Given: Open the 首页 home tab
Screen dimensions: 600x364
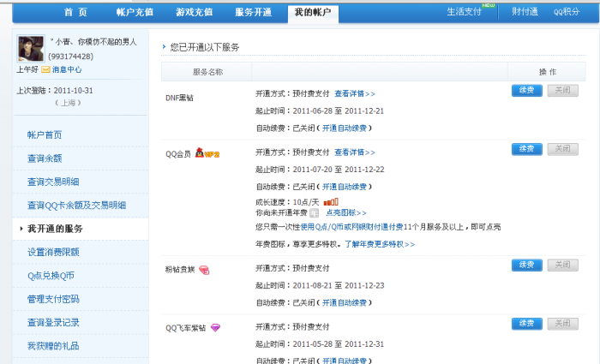Looking at the screenshot, I should point(75,12).
